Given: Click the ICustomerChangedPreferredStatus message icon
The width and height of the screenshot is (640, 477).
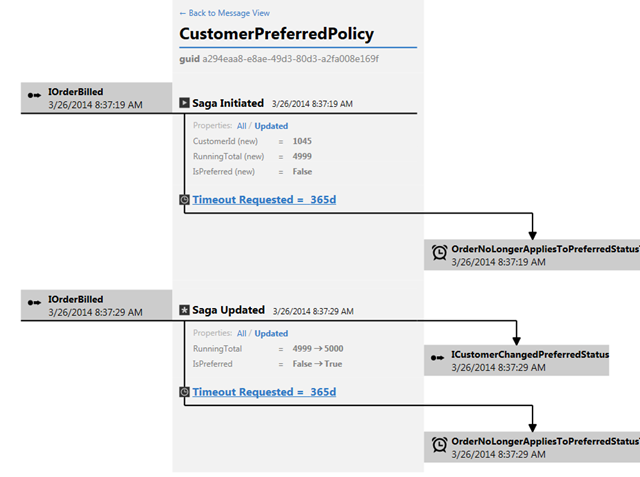Looking at the screenshot, I should coord(437,358).
